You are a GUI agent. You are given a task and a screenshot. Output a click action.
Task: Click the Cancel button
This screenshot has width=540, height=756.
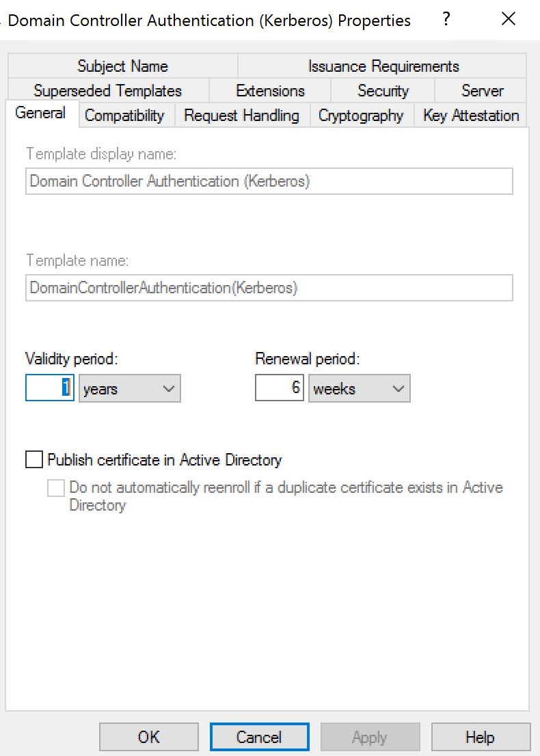click(259, 738)
